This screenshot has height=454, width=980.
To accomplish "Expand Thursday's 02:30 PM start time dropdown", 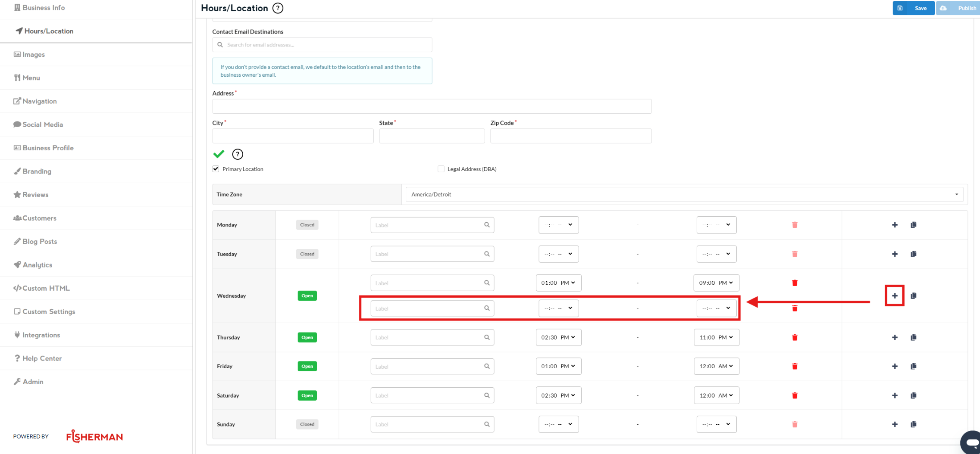I will 558,337.
